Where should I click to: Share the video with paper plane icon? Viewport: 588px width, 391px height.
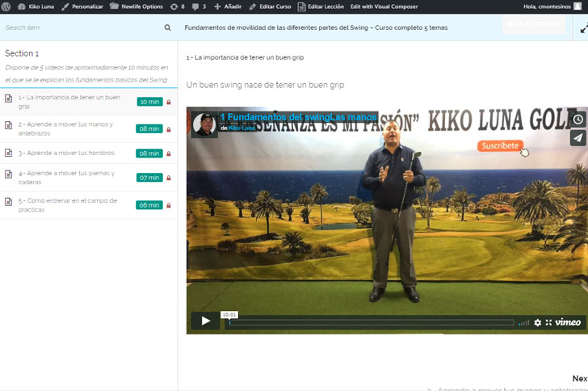pyautogui.click(x=577, y=138)
